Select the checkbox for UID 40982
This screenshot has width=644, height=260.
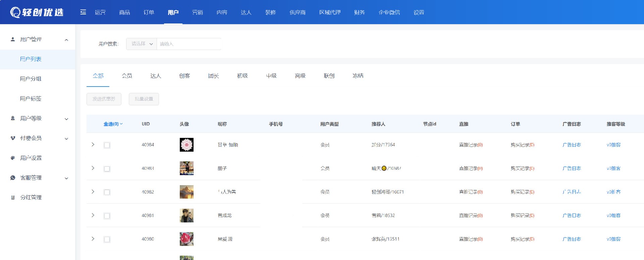(x=107, y=192)
